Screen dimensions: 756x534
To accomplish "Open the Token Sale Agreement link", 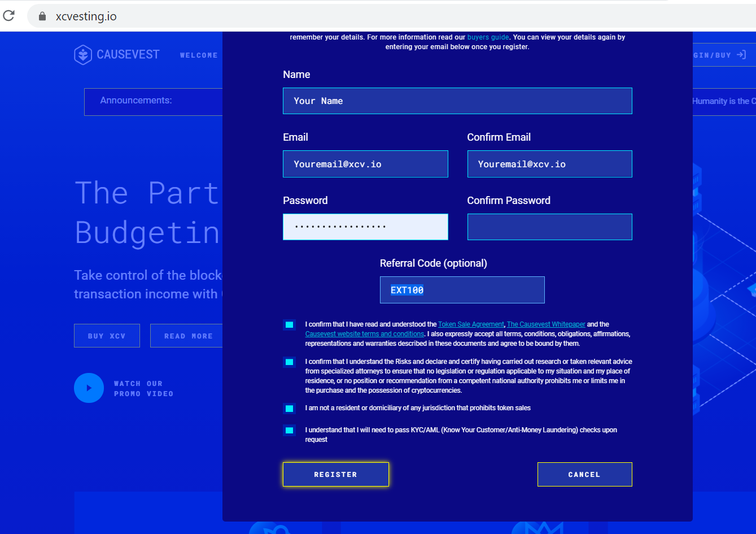I will click(471, 324).
